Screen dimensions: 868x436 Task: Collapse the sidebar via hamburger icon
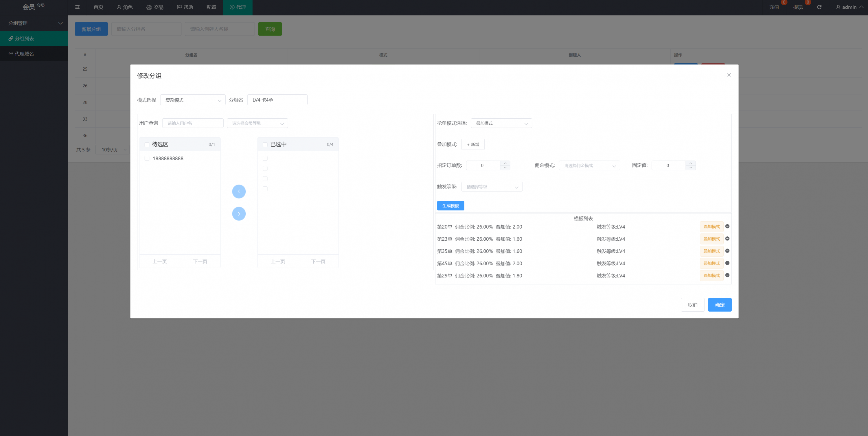pyautogui.click(x=77, y=7)
